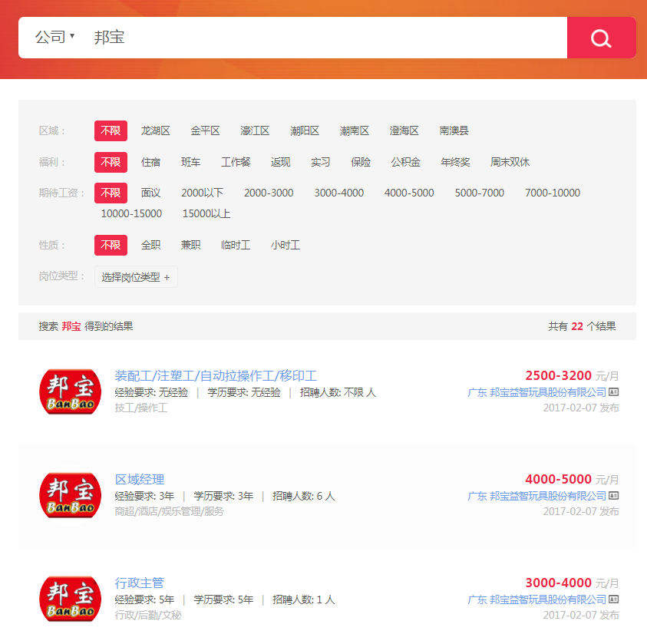647x644 pixels.
Task: Select 不限 in the 区域 filter
Action: (111, 130)
